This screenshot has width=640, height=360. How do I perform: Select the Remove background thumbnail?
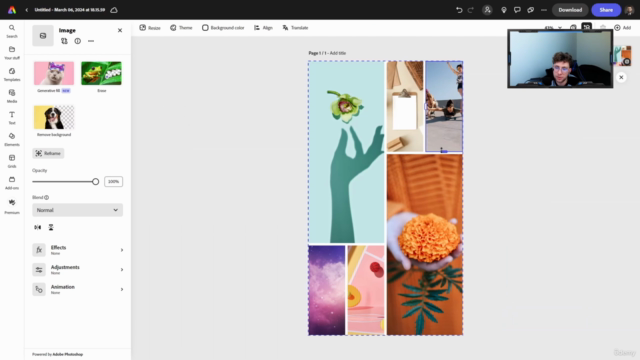(x=54, y=118)
